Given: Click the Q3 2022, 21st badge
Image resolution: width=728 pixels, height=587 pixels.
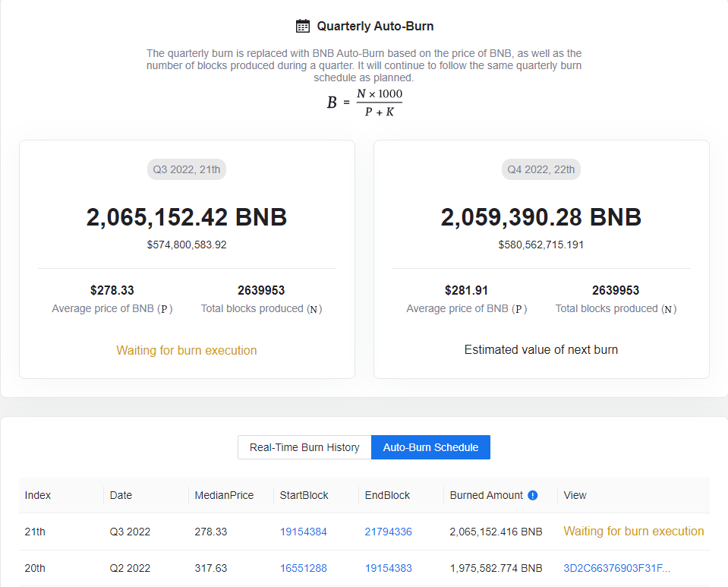Looking at the screenshot, I should click(187, 169).
